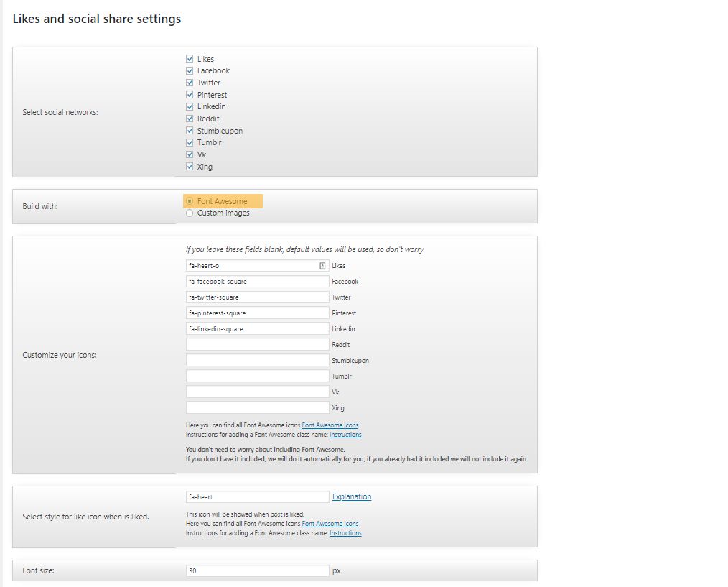Click the Xing icon class field

(257, 408)
